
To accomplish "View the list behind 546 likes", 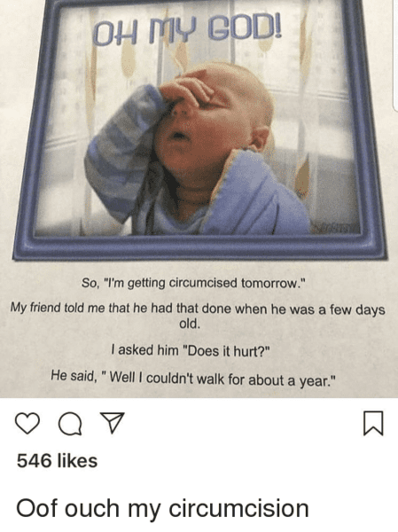I will pos(57,461).
